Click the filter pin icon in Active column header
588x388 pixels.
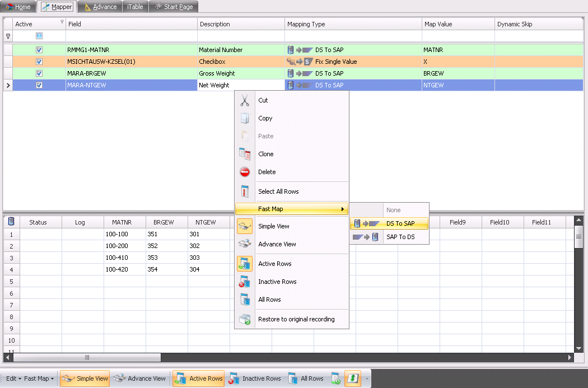(62, 22)
